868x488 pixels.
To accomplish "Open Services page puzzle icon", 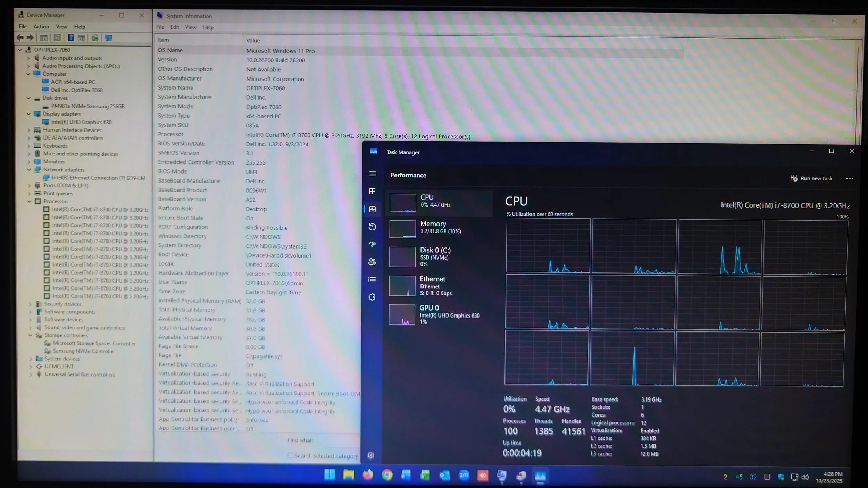I will [x=372, y=297].
